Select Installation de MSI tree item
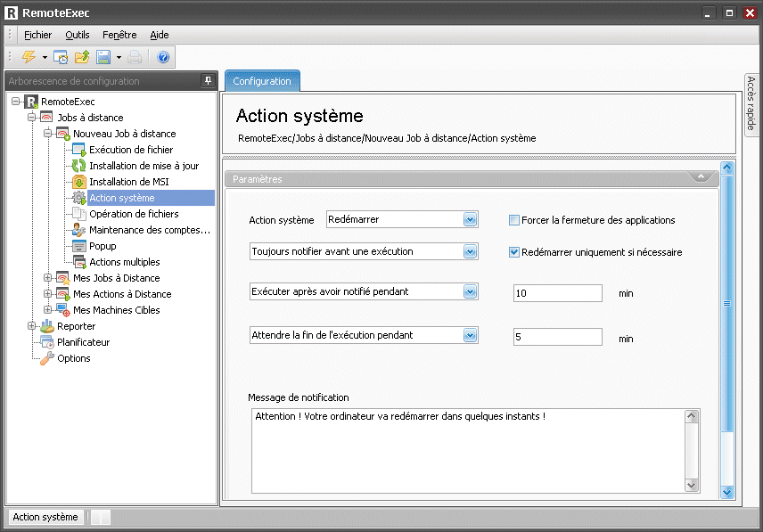The width and height of the screenshot is (763, 532). (129, 182)
